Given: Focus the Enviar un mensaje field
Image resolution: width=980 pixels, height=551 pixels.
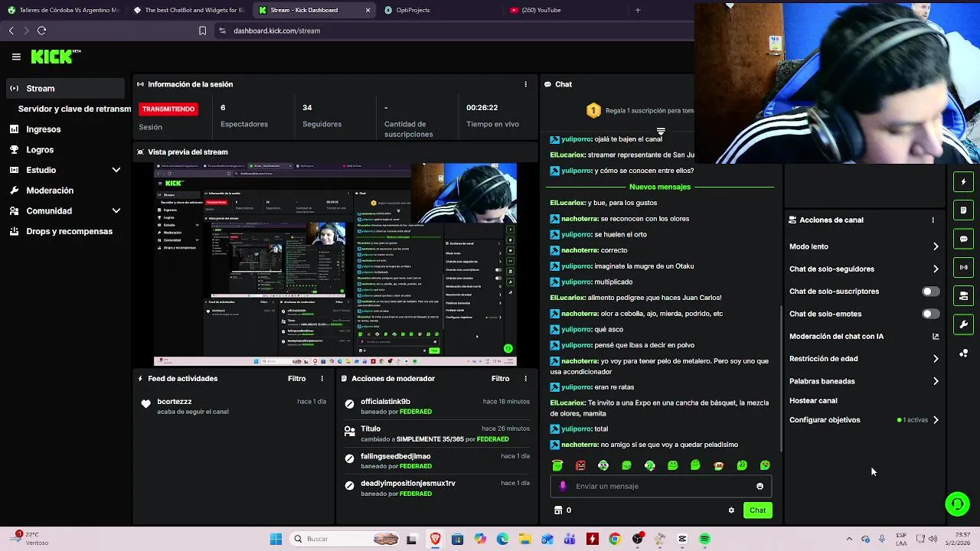Looking at the screenshot, I should [x=660, y=486].
